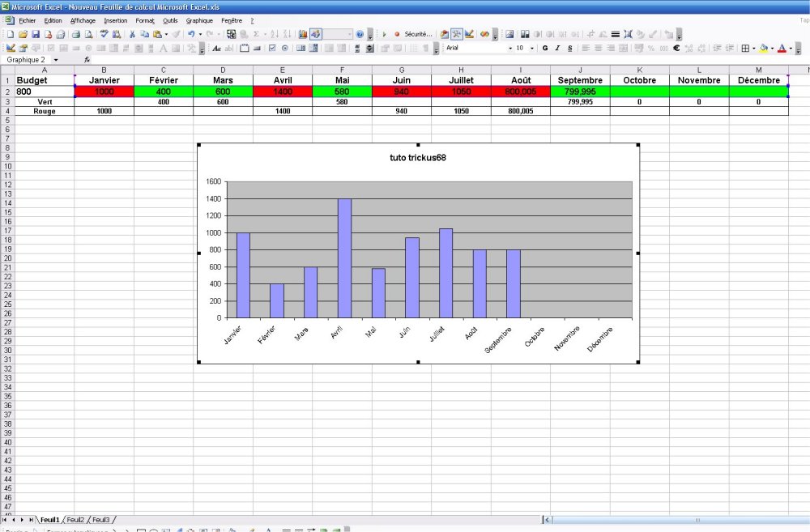Click the Save icon in the toolbar
The height and width of the screenshot is (532, 810).
coord(36,35)
